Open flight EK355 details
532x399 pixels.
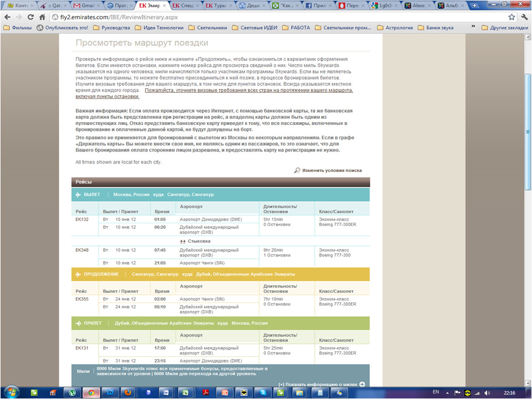tap(82, 299)
